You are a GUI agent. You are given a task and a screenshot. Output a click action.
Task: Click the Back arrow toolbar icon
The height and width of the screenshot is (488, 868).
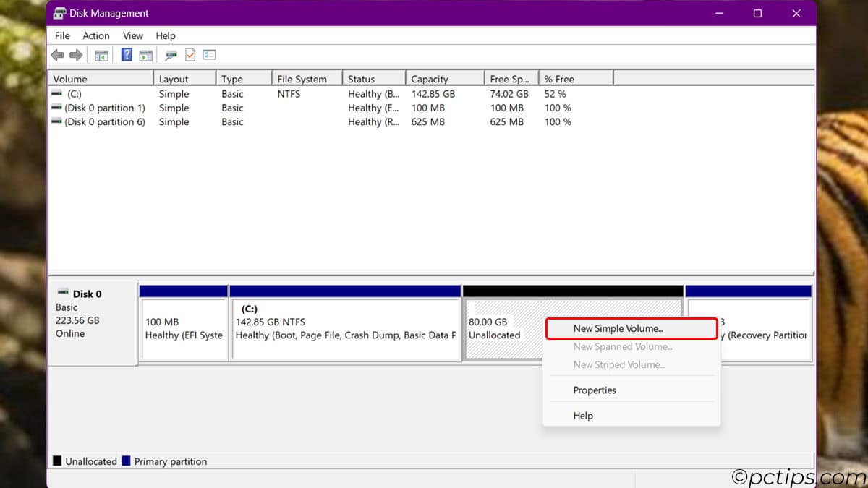(x=57, y=55)
